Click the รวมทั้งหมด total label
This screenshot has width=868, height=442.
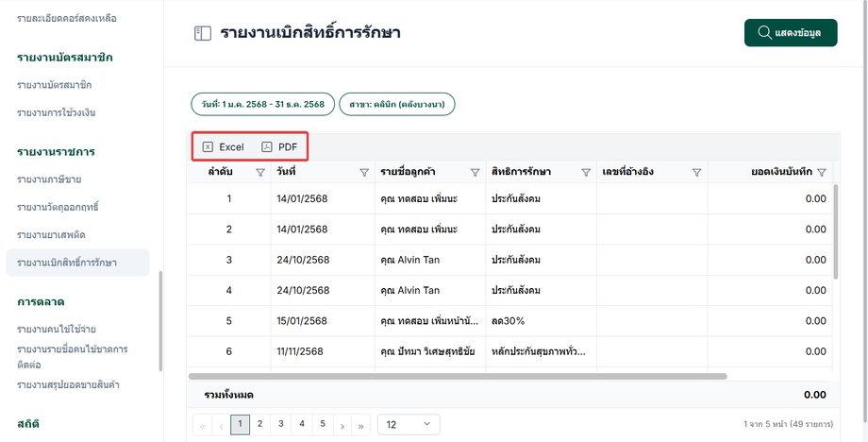tap(228, 395)
